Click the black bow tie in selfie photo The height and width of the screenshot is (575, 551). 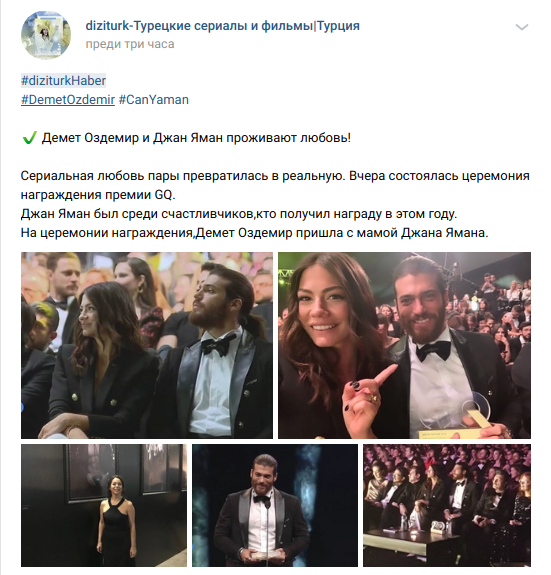point(433,350)
